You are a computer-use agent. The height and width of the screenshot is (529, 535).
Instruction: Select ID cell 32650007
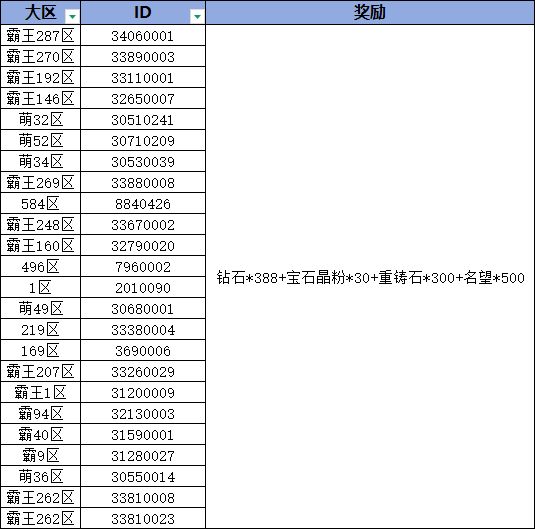click(x=143, y=98)
